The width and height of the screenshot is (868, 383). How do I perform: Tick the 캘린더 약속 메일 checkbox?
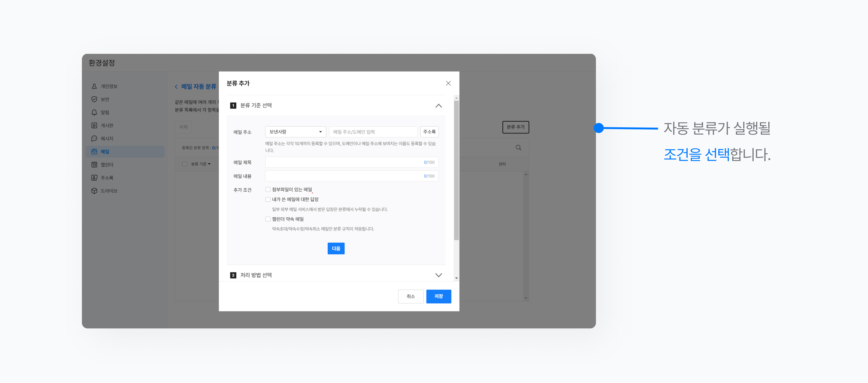click(x=268, y=219)
